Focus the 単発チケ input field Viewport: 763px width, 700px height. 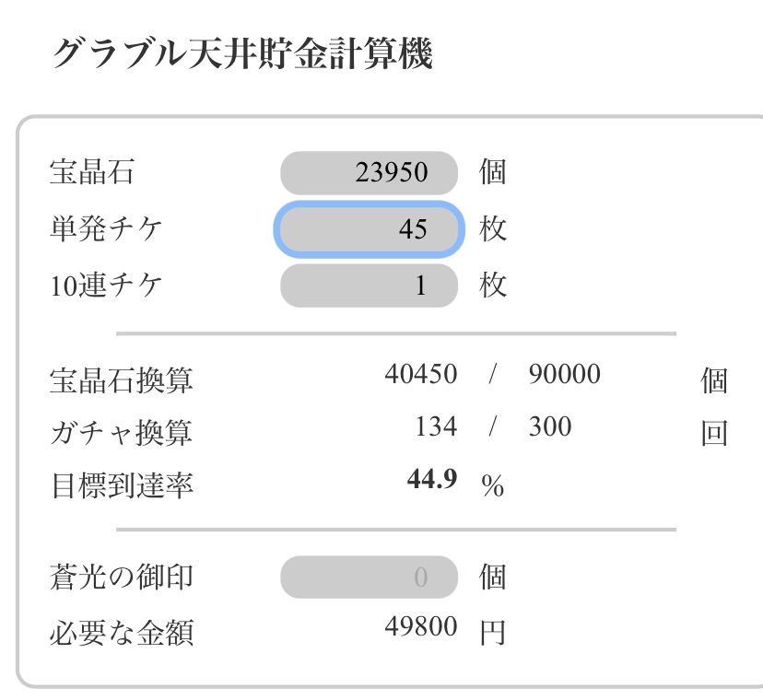pos(370,229)
